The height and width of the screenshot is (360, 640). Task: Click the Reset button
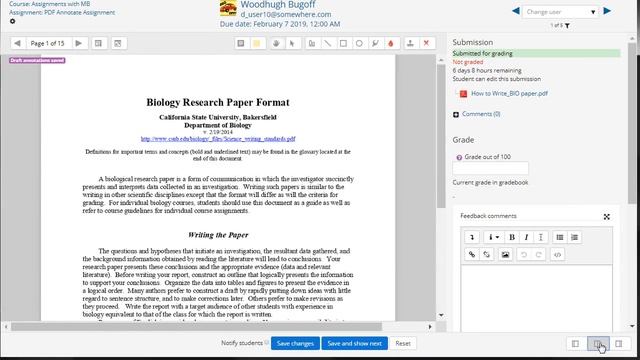click(403, 344)
